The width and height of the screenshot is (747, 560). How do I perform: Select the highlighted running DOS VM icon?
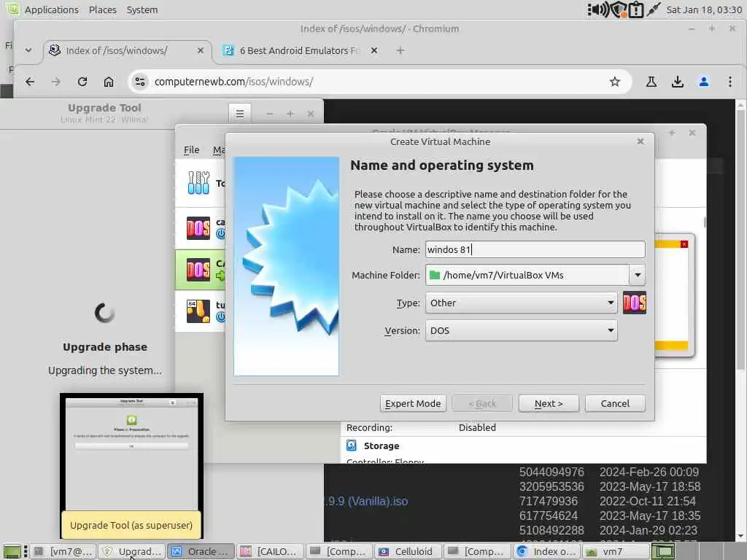pos(198,270)
